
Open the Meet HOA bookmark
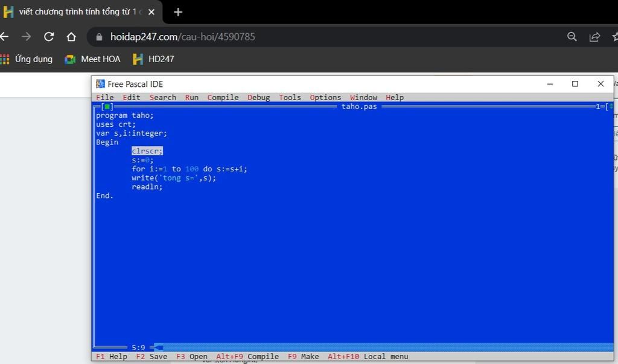point(92,59)
